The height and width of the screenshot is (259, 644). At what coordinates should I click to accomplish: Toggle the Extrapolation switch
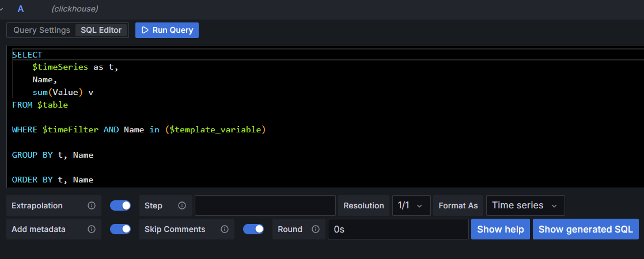point(120,205)
